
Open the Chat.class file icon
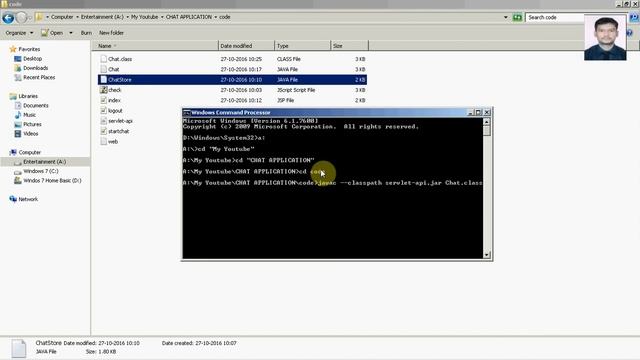tap(104, 59)
